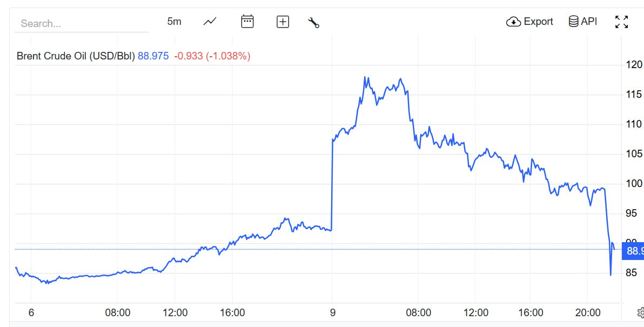Click the database API icon
The image size is (644, 327).
573,22
